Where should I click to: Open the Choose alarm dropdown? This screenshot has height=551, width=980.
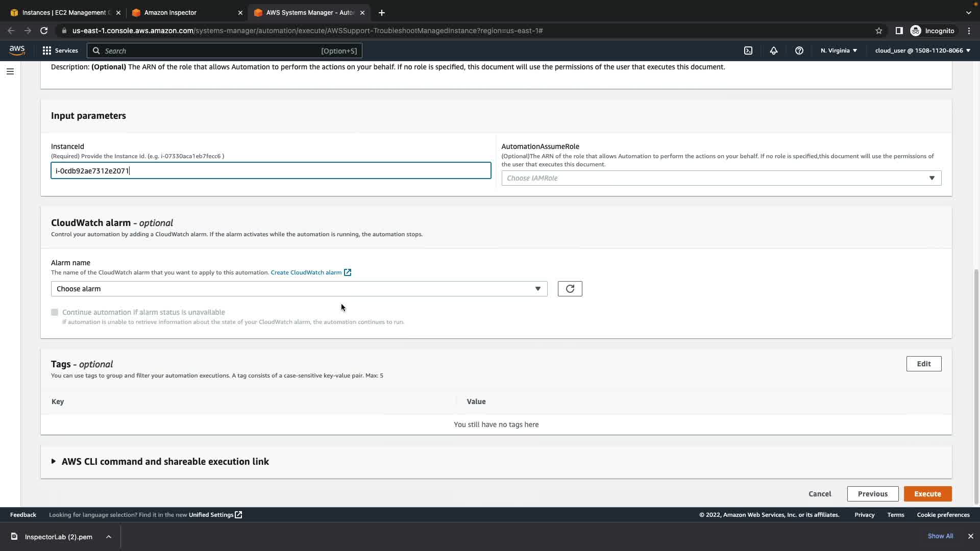click(x=299, y=289)
